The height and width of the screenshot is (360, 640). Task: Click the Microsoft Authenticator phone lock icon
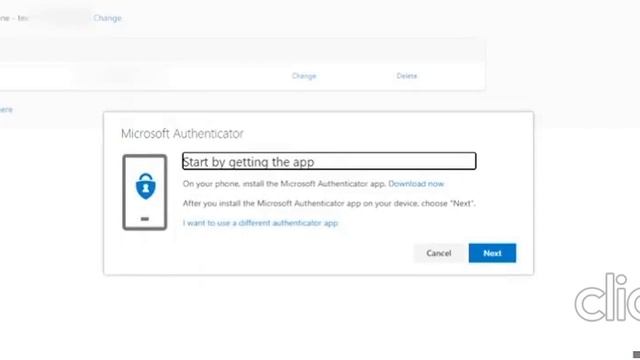coord(145,192)
